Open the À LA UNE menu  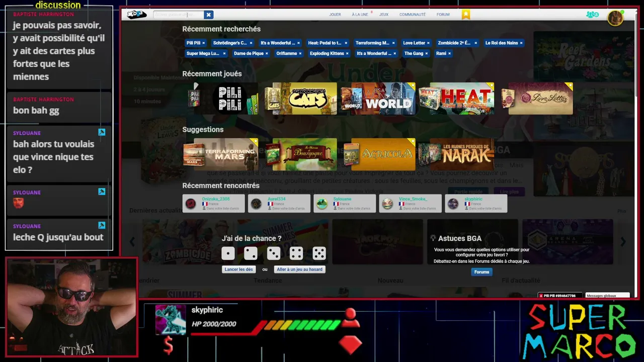[360, 15]
